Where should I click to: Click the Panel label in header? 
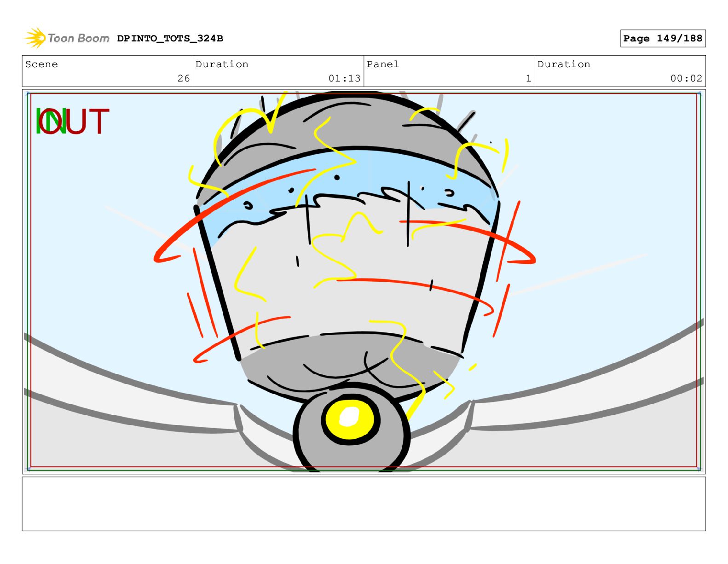(x=383, y=64)
